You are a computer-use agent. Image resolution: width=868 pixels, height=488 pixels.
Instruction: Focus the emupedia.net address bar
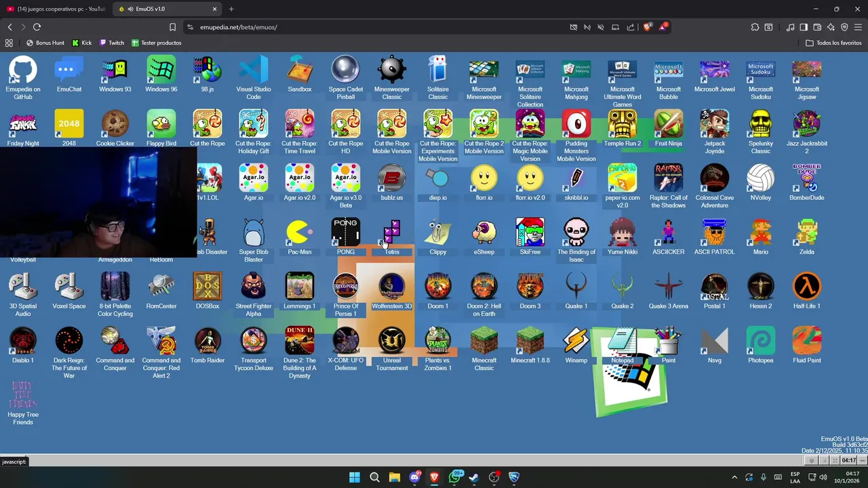373,27
